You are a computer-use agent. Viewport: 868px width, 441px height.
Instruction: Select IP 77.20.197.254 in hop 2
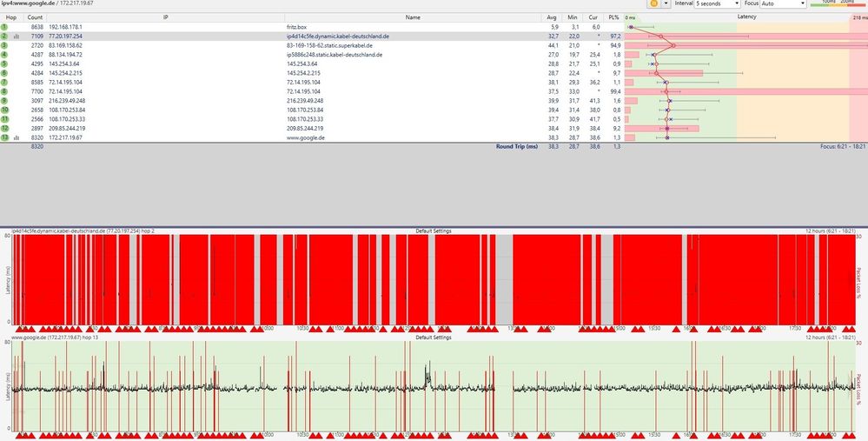pyautogui.click(x=65, y=36)
